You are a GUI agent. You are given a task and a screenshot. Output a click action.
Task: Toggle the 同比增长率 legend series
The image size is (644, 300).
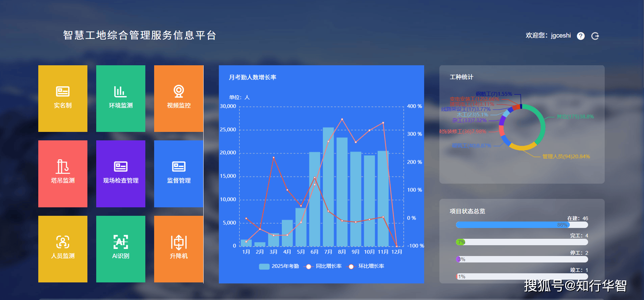point(323,266)
